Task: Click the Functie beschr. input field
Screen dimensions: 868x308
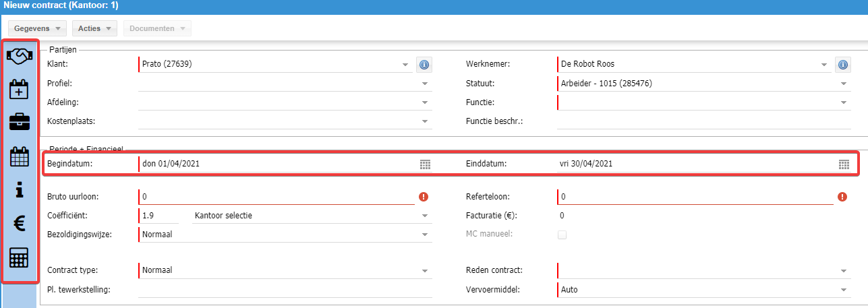Action: (704, 121)
